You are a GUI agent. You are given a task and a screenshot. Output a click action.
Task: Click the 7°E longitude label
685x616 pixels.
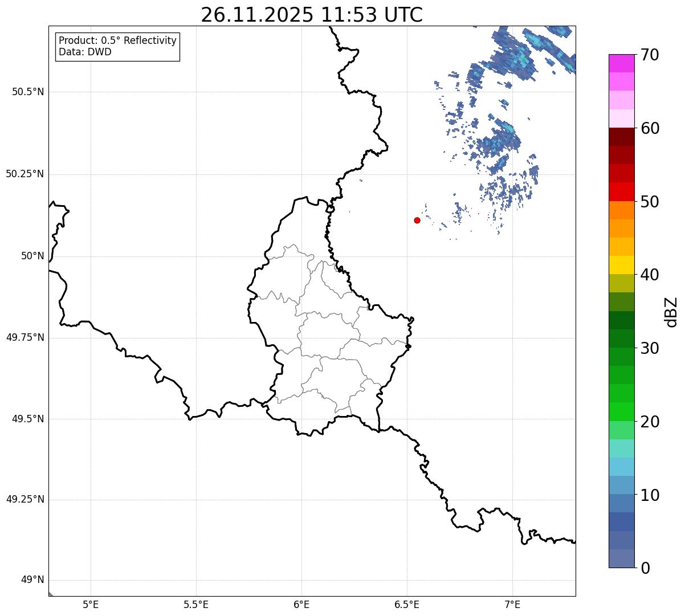tap(512, 605)
